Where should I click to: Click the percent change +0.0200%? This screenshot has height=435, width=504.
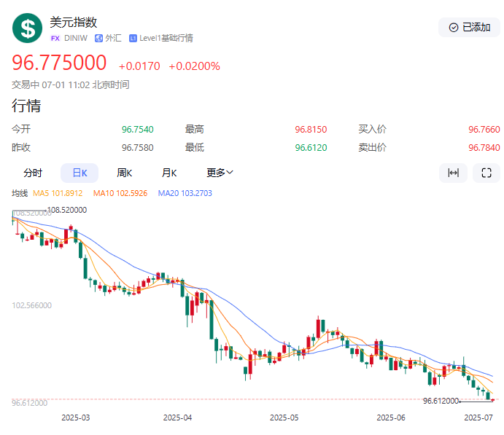point(195,66)
